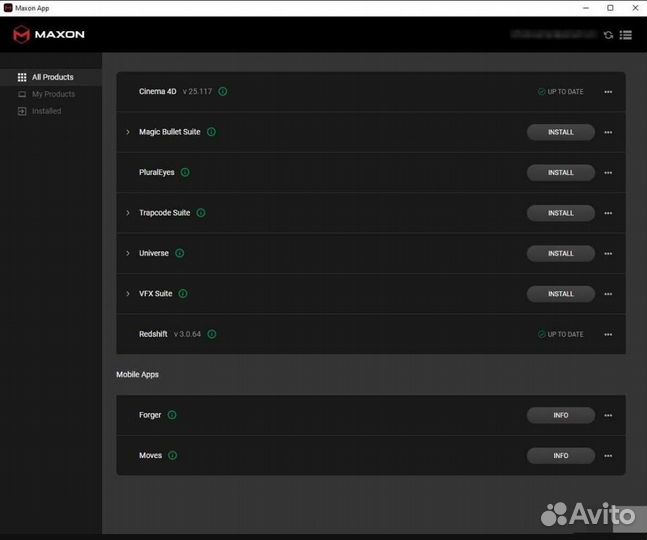Click the info icon beside PluralEyes
Image resolution: width=647 pixels, height=540 pixels.
pyautogui.click(x=185, y=172)
